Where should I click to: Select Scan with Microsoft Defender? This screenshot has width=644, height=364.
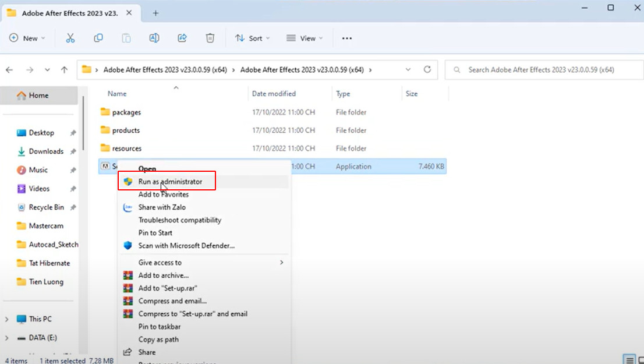tap(186, 246)
